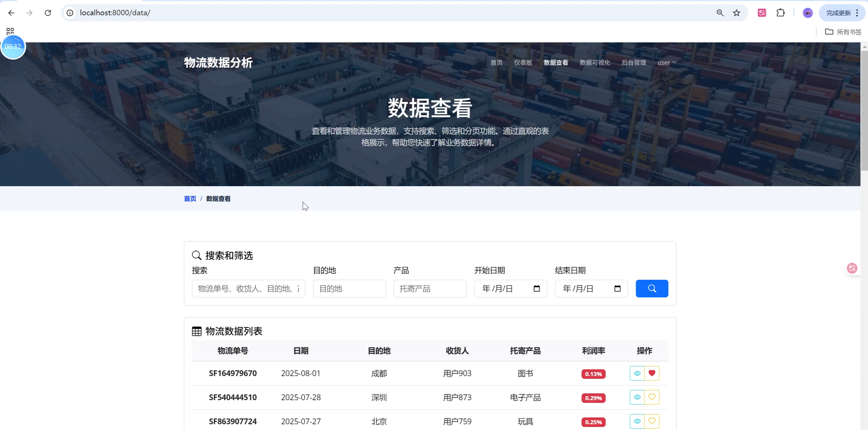Click the page vertical scrollbar

[864, 110]
